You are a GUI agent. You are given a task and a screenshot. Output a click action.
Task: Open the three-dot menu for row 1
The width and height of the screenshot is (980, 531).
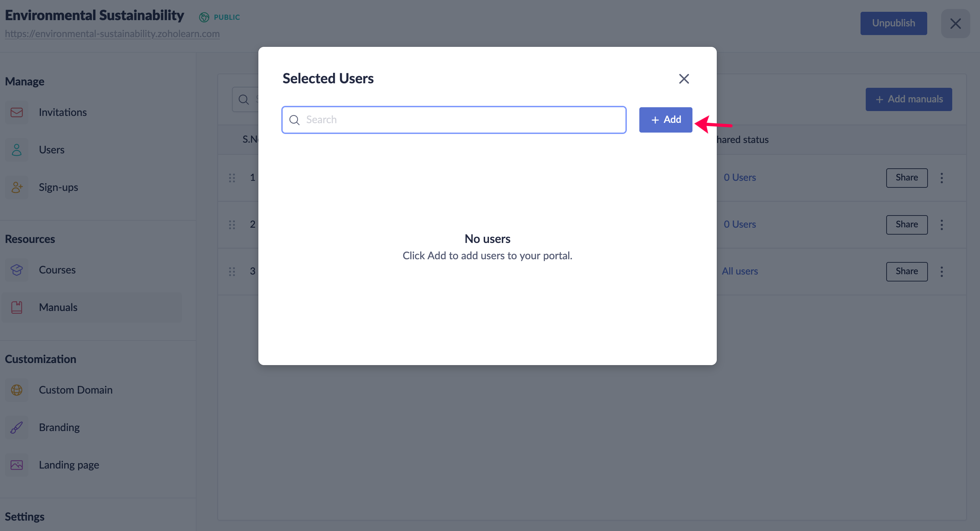[x=941, y=178]
